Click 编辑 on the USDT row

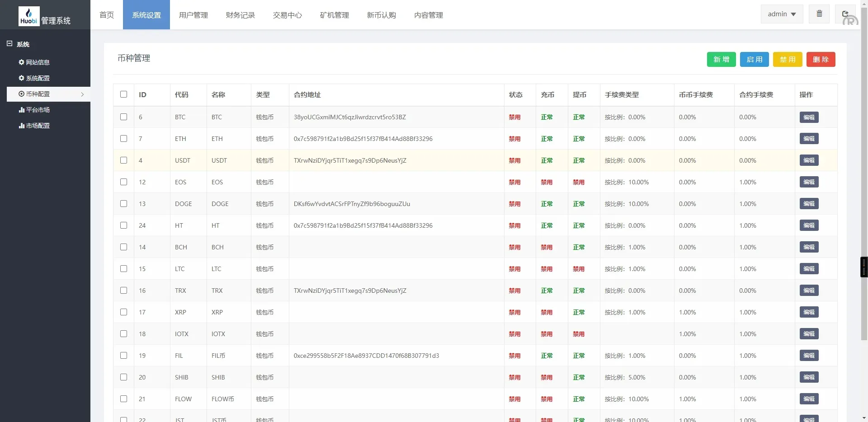[809, 160]
